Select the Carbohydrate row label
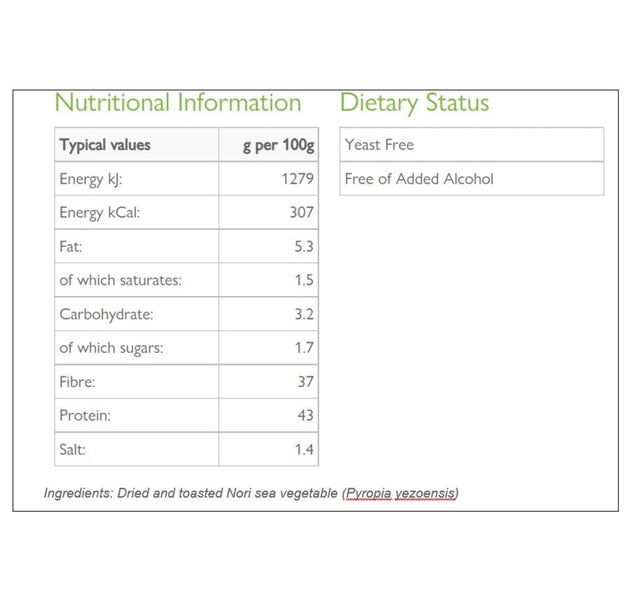Screen dimensions: 630x600 (x=106, y=314)
